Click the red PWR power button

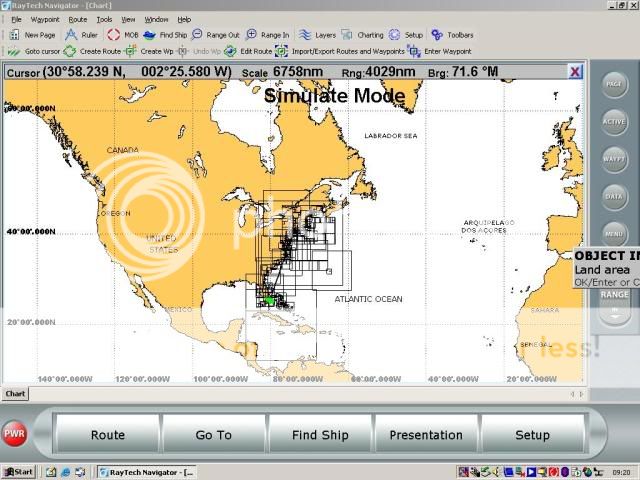click(15, 435)
